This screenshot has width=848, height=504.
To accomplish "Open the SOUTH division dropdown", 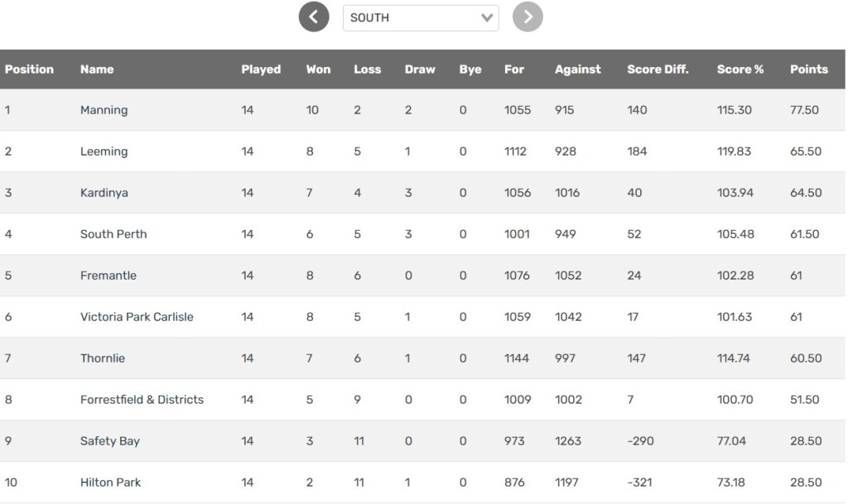I will (421, 17).
